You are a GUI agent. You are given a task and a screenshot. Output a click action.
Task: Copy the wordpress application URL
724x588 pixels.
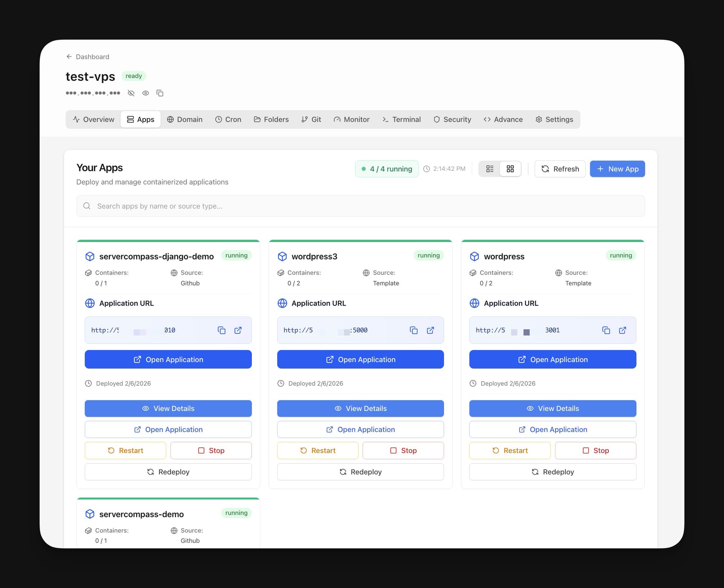(606, 330)
